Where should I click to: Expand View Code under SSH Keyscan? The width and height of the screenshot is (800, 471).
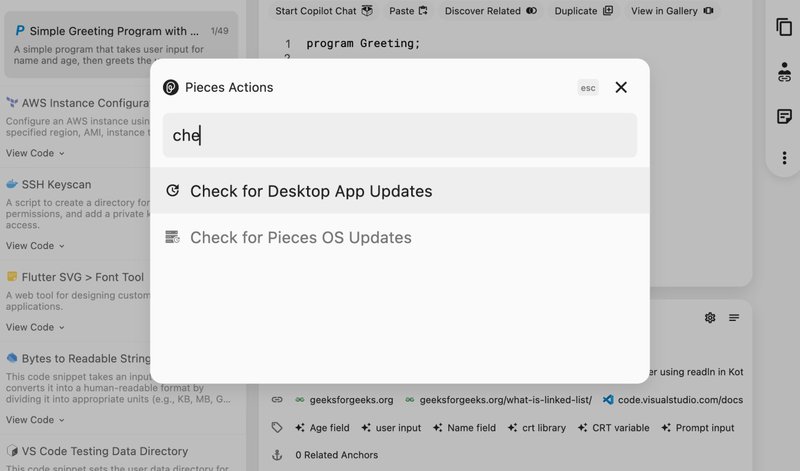coord(35,245)
